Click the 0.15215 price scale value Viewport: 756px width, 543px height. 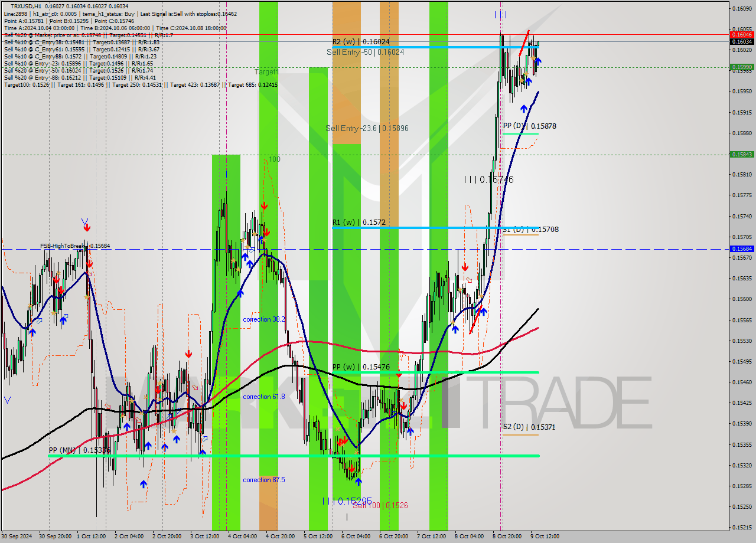click(x=742, y=527)
